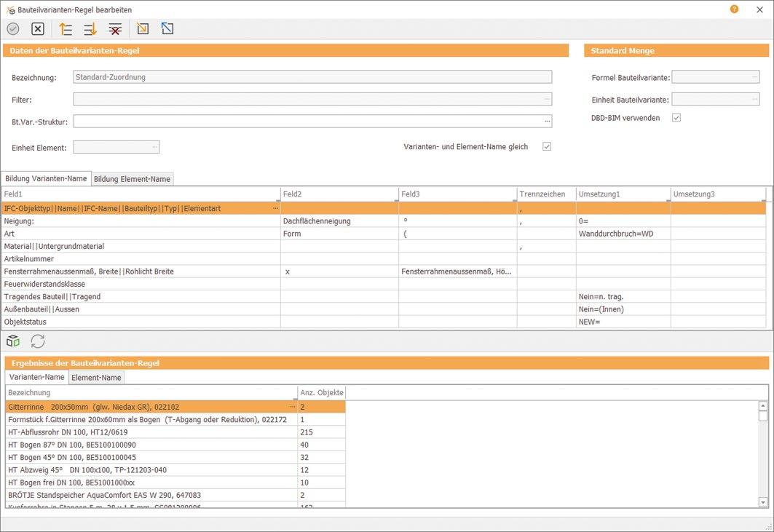Select Außenbauteil||Aussen row
The width and height of the screenshot is (774, 532).
click(384, 309)
